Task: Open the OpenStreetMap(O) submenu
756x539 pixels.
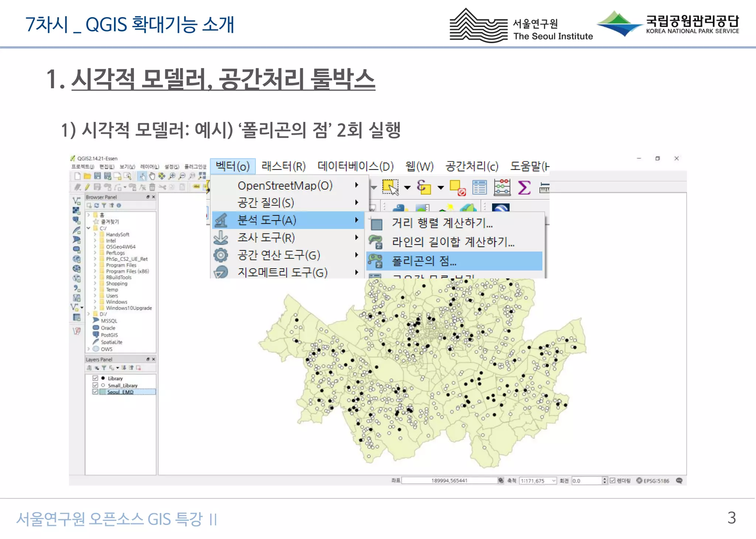Action: coord(288,185)
